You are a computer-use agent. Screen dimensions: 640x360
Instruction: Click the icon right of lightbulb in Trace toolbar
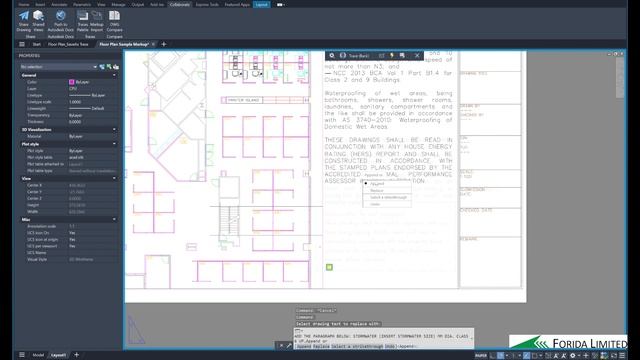point(402,56)
